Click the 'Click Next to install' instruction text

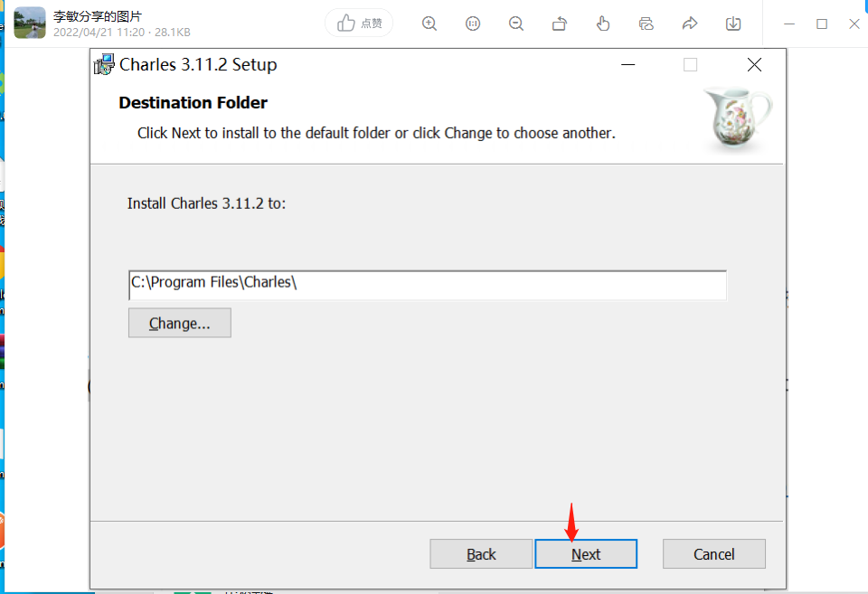376,134
